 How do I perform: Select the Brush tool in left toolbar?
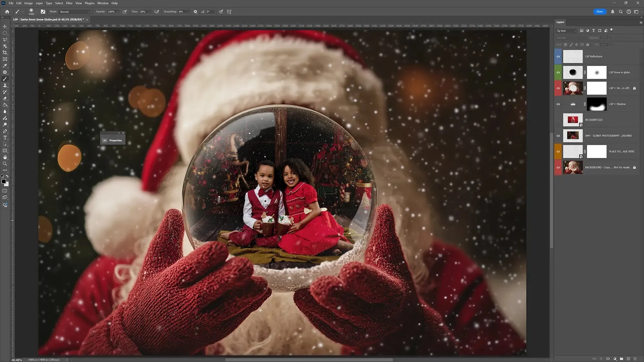coord(5,79)
